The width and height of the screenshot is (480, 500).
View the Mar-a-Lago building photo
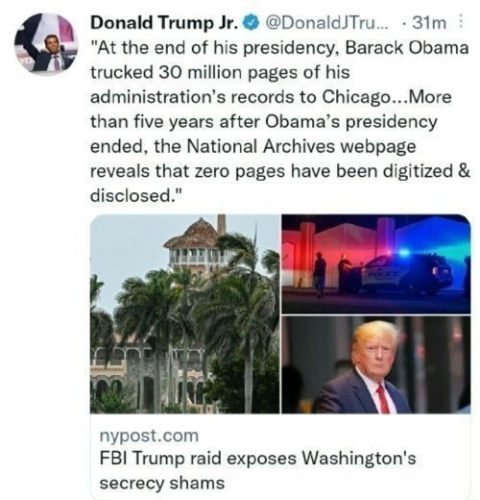point(185,314)
